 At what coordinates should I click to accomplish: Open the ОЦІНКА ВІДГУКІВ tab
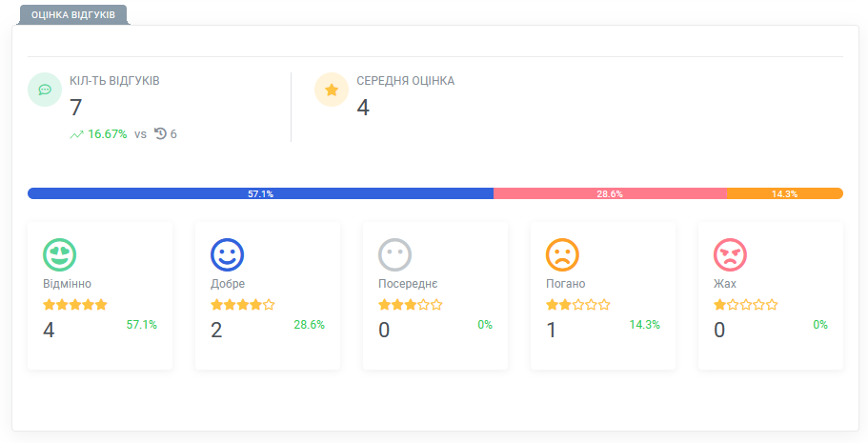(73, 15)
